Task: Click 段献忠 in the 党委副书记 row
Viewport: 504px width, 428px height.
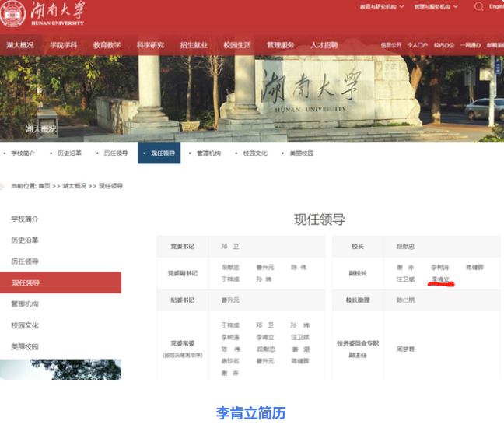Action: (x=230, y=268)
